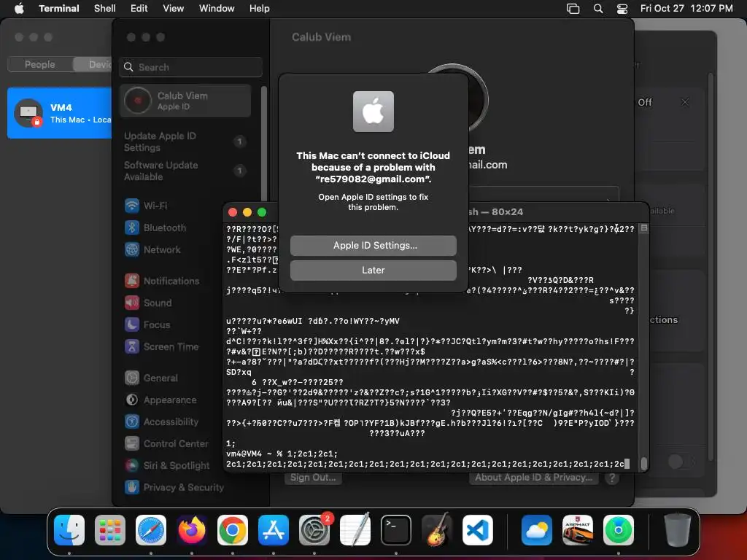Open TextEdit from the Dock
The height and width of the screenshot is (560, 747).
pyautogui.click(x=355, y=529)
